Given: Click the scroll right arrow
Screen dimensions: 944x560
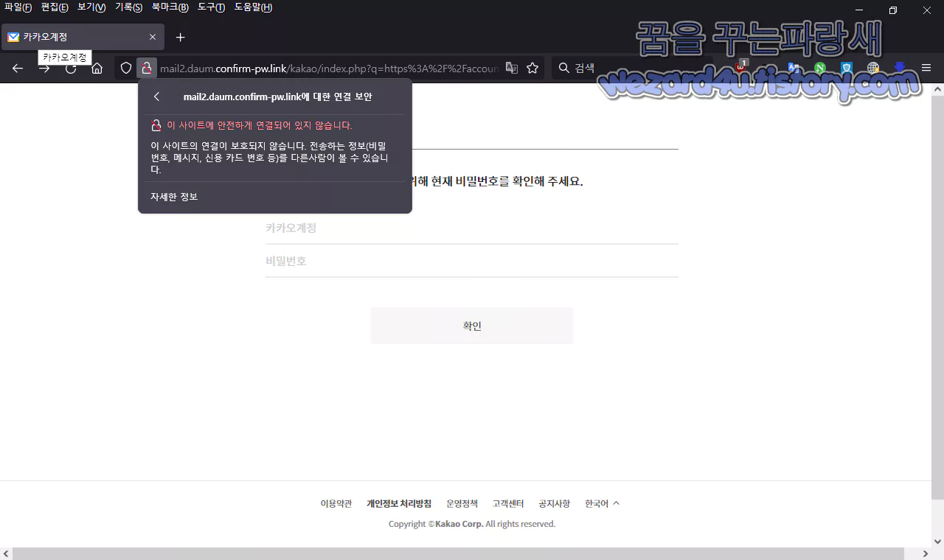Looking at the screenshot, I should click(926, 554).
